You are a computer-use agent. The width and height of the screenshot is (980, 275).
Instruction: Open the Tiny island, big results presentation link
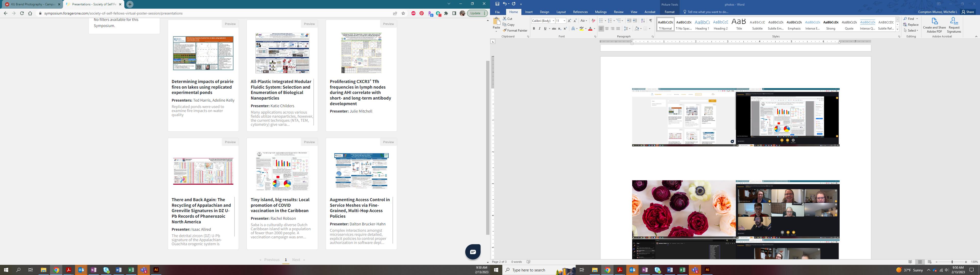coord(280,205)
